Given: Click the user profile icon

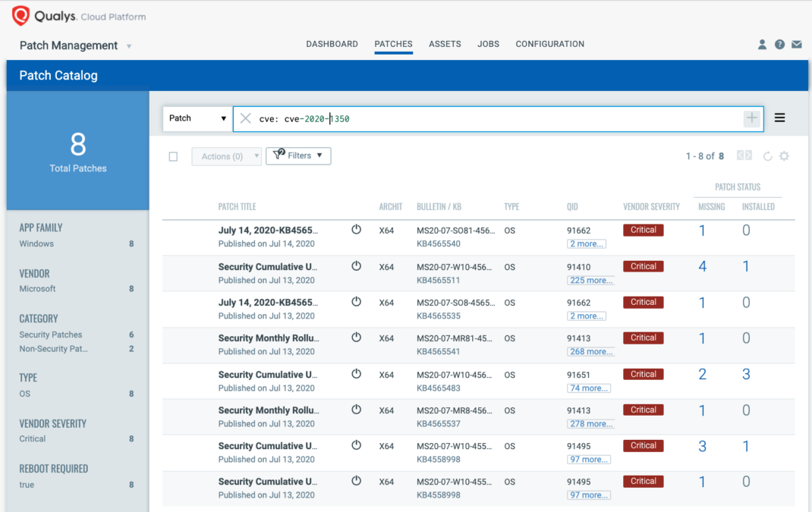Looking at the screenshot, I should (762, 45).
